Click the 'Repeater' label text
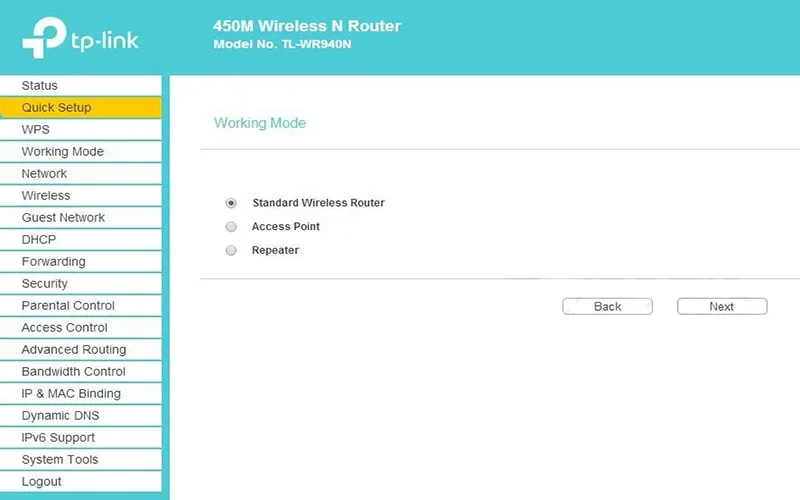Screen dimensions: 800x500 (276, 251)
